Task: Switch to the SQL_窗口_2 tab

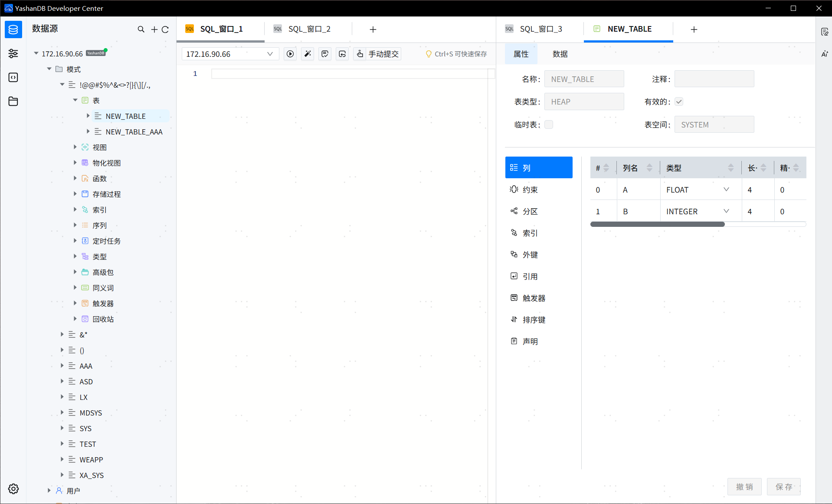Action: (x=309, y=29)
